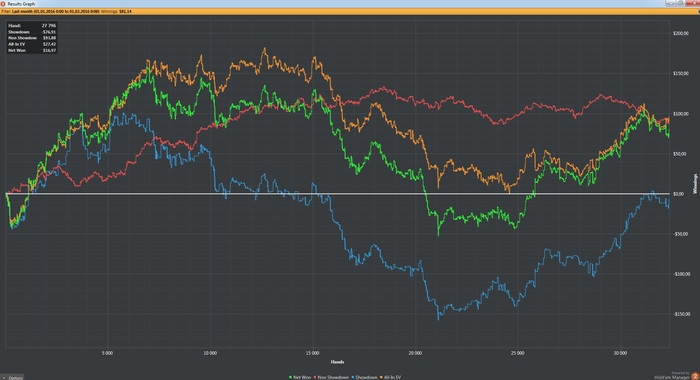Click the $0,00 y-axis label

679,194
